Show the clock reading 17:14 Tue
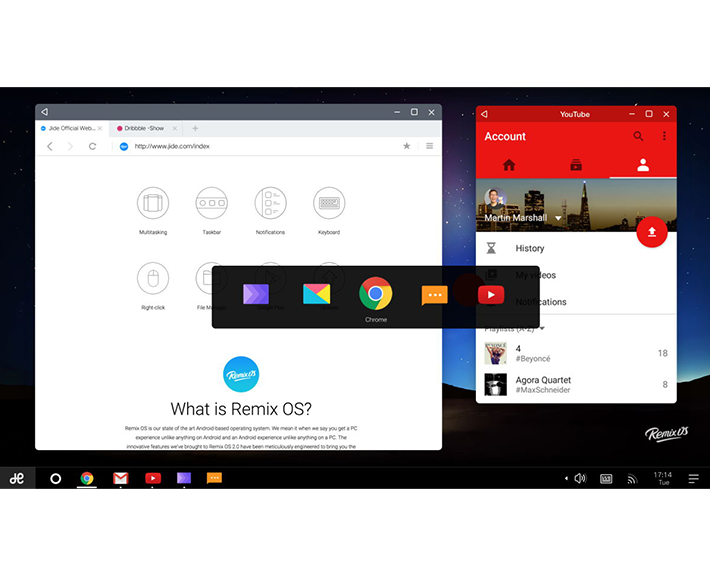This screenshot has height=575, width=710. (x=663, y=479)
